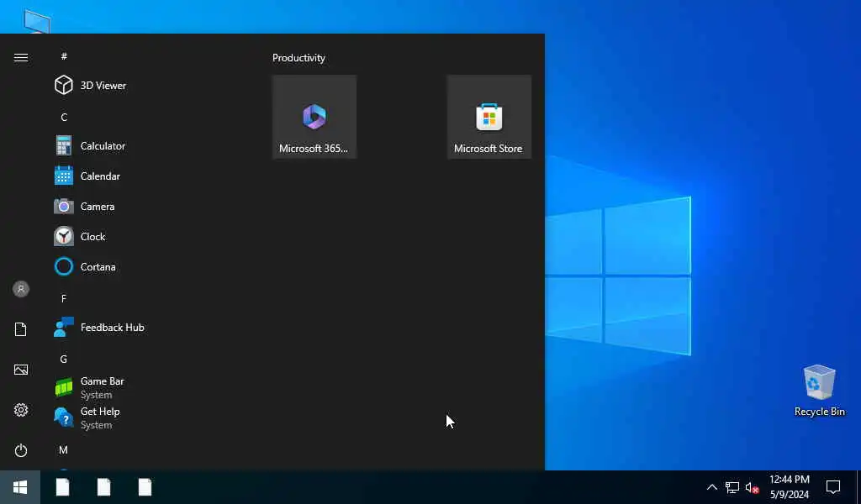Select the Recycle Bin desktop icon
Image resolution: width=861 pixels, height=504 pixels.
click(x=819, y=391)
